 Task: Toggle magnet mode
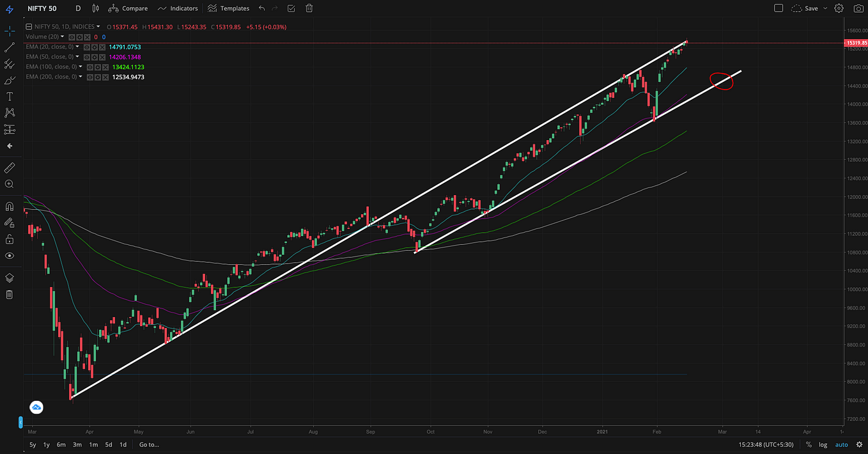(x=10, y=207)
